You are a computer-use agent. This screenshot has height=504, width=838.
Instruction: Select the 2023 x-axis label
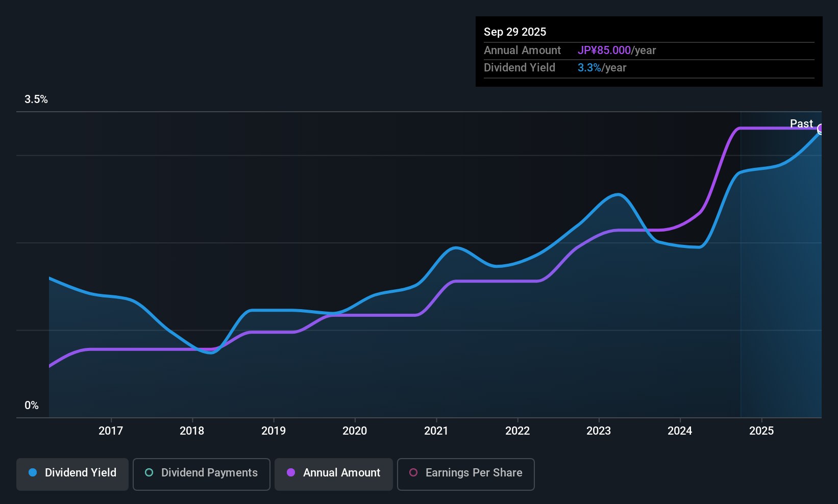point(599,431)
